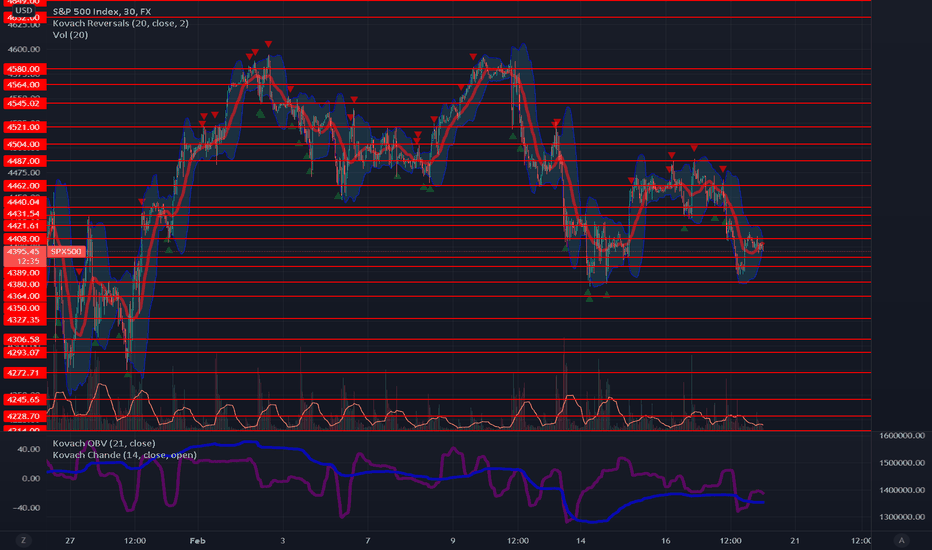
Task: Select the 4440.04 horizontal line label
Action: point(24,202)
